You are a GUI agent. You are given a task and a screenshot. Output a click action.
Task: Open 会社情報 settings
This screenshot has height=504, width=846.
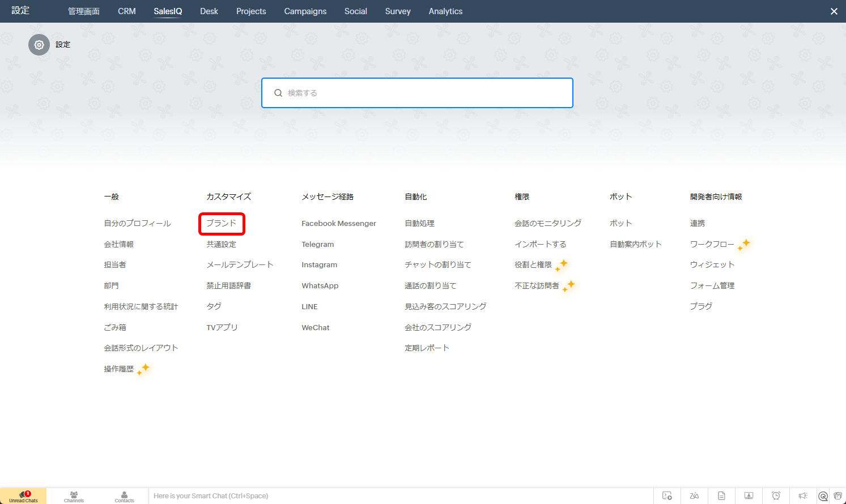click(x=119, y=244)
